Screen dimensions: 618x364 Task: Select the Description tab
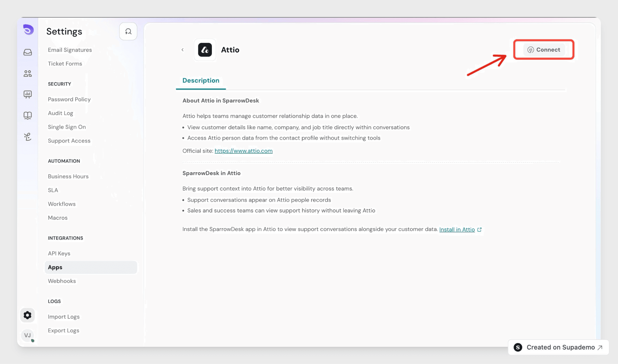tap(201, 81)
